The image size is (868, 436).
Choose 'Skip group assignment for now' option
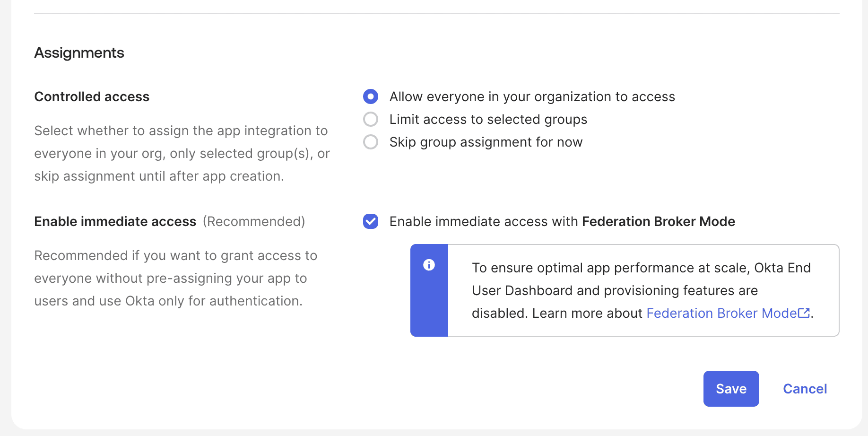[x=371, y=142]
